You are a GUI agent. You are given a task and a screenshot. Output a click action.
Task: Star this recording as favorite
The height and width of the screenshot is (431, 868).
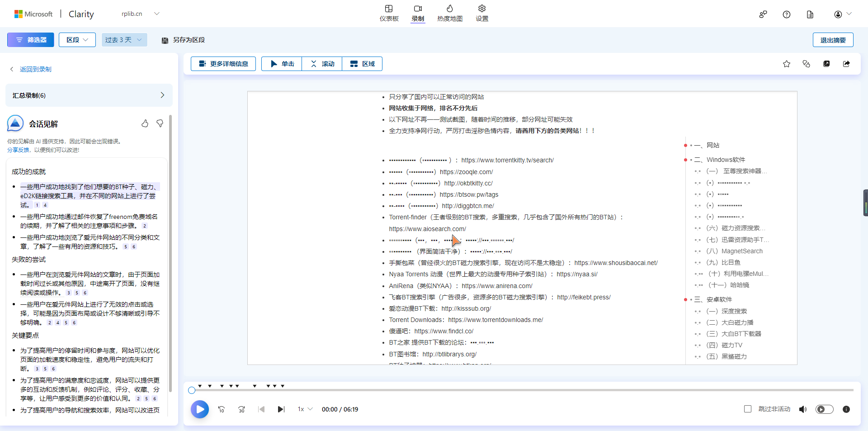tap(786, 64)
